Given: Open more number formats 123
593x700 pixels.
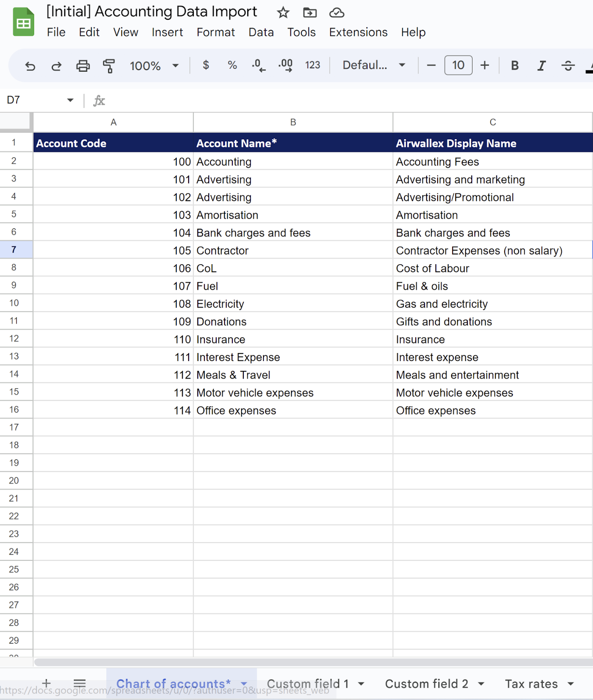Looking at the screenshot, I should pyautogui.click(x=312, y=65).
